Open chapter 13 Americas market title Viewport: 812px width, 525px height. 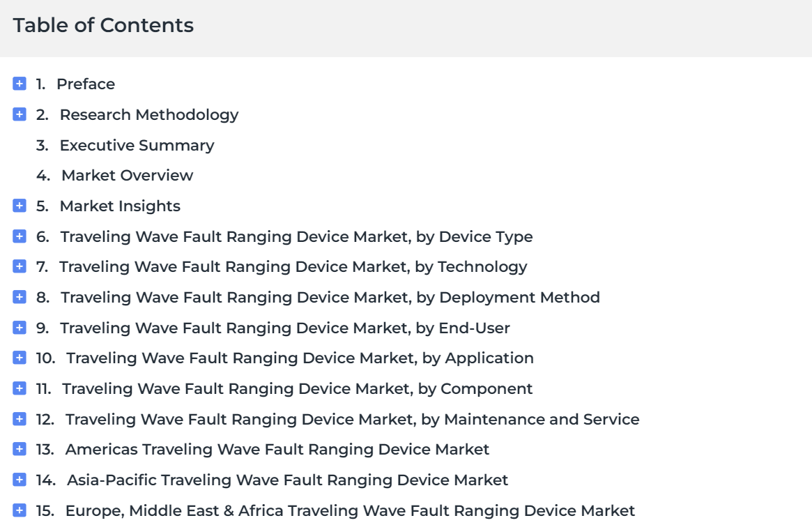click(277, 449)
